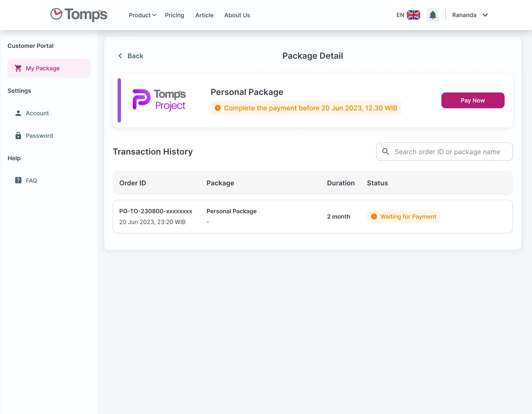532x414 pixels.
Task: Click the UK flag language icon
Action: (x=413, y=15)
